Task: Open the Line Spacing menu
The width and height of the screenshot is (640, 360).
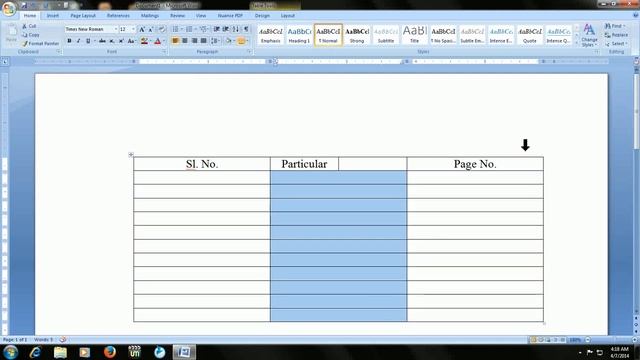Action: point(215,41)
